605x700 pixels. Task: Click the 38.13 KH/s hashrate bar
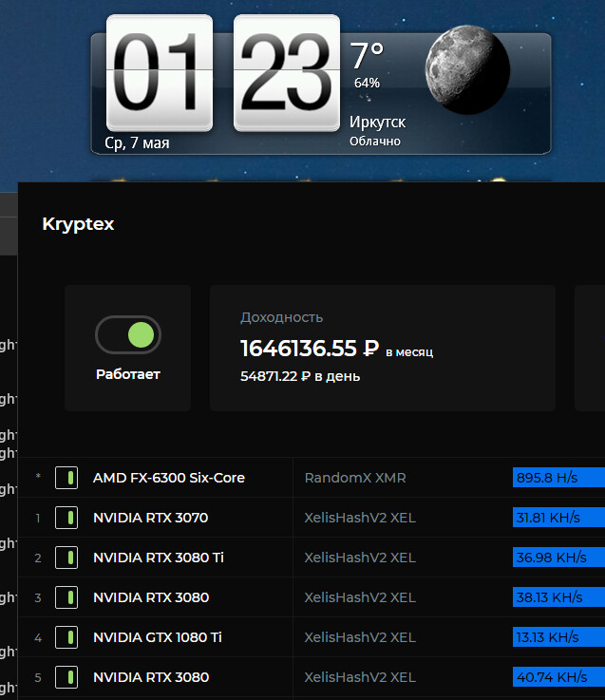(x=558, y=597)
